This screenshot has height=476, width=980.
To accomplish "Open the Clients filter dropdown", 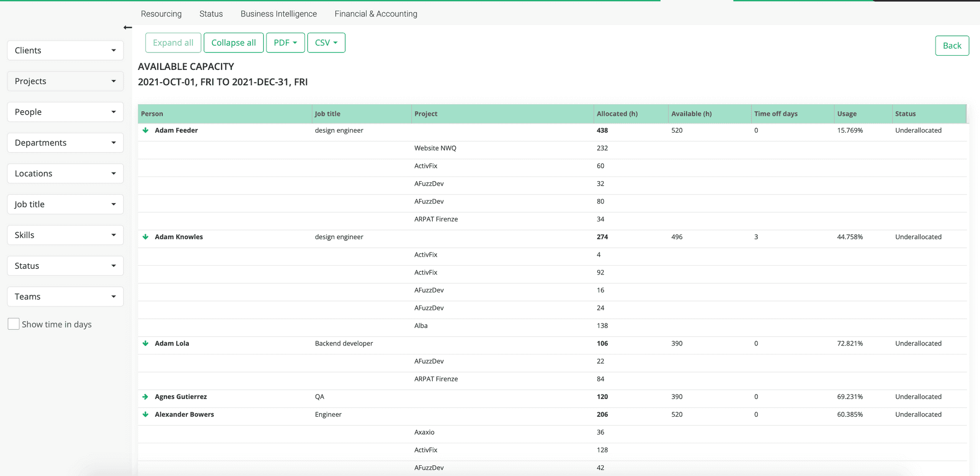I will pos(65,51).
